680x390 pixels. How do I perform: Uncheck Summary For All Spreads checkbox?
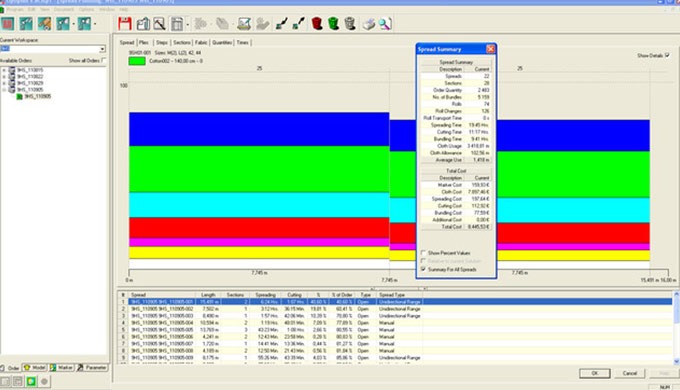[x=423, y=269]
